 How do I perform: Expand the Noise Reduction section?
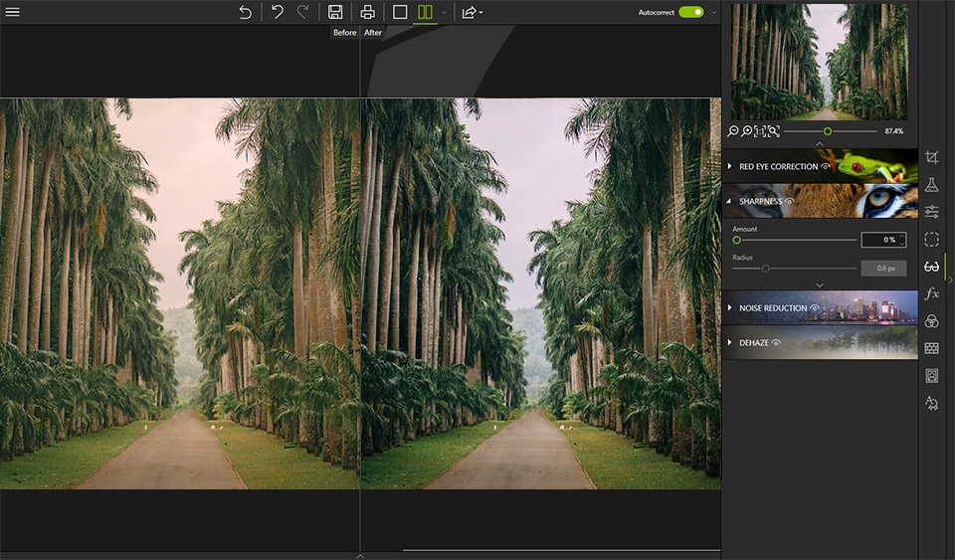tap(729, 308)
